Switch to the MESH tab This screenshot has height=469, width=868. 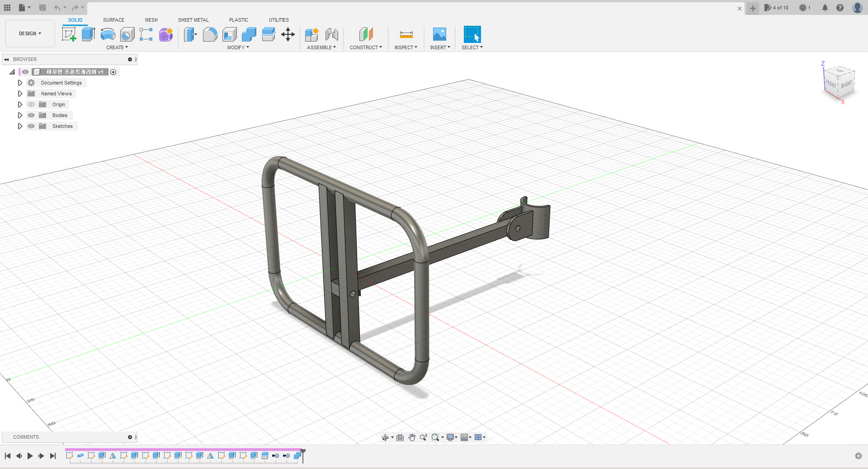[x=151, y=20]
